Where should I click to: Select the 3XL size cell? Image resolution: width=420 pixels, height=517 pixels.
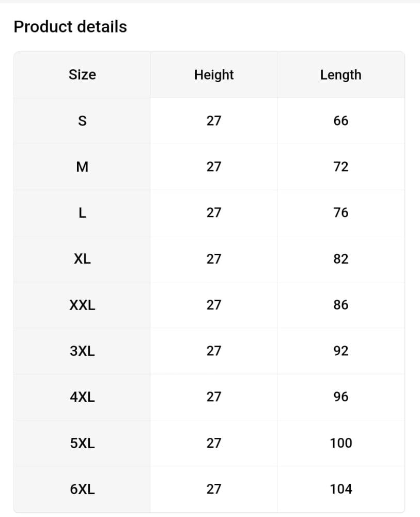(82, 351)
